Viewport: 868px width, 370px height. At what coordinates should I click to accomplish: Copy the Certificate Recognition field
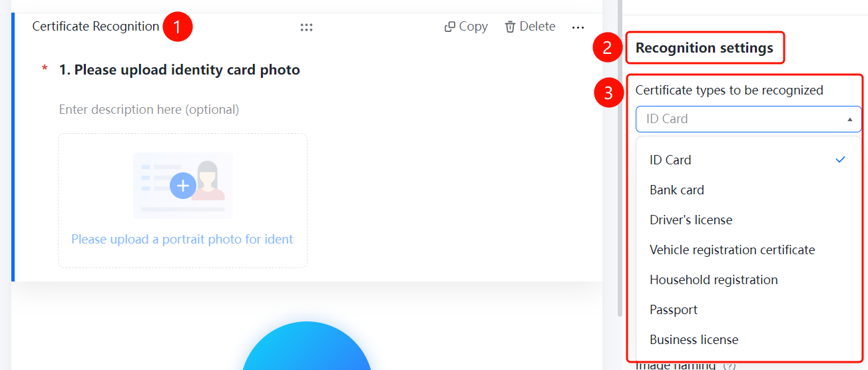coord(466,27)
